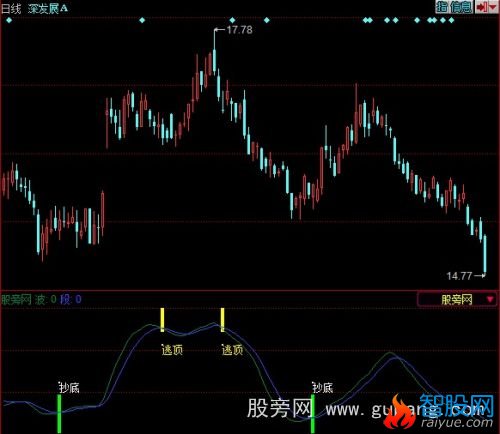The height and width of the screenshot is (434, 500).
Task: Expand the red triangle dropdown at top right
Action: pyautogui.click(x=493, y=7)
